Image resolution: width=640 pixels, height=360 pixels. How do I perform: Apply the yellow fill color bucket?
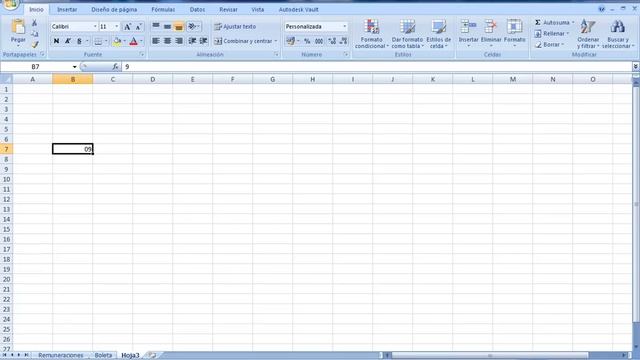pos(117,41)
